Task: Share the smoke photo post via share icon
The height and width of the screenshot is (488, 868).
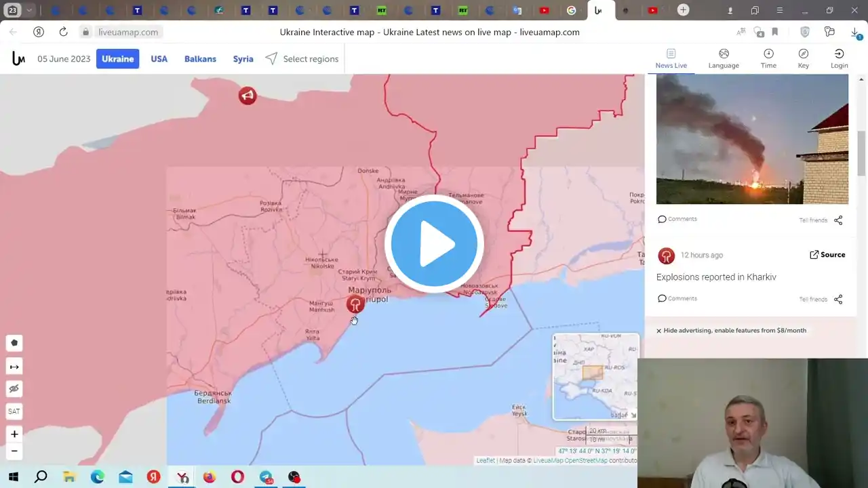Action: click(838, 220)
